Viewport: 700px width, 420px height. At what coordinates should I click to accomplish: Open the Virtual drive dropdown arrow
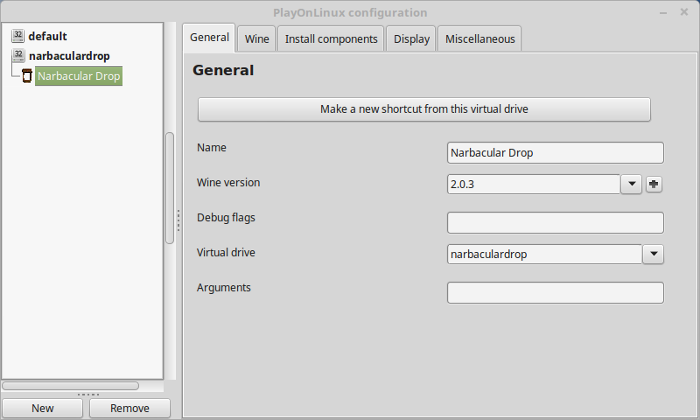(x=654, y=254)
